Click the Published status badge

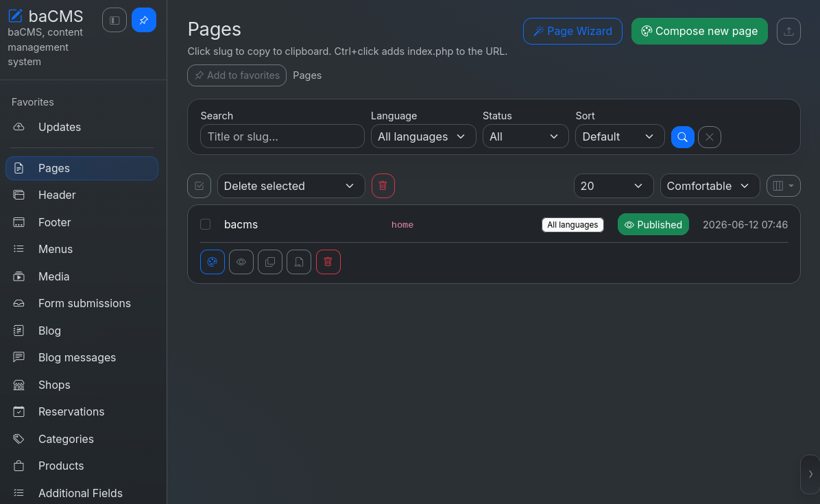coord(653,225)
